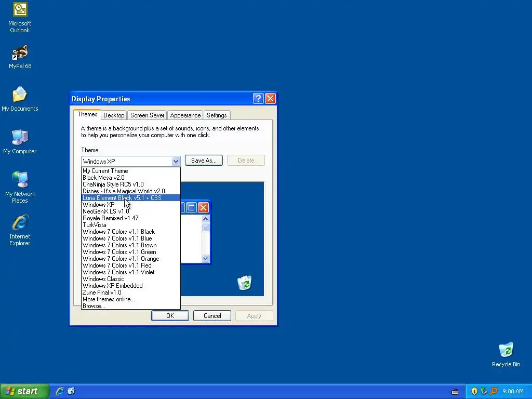Launch Outlook Express from Quick Launch bar

coord(71,391)
